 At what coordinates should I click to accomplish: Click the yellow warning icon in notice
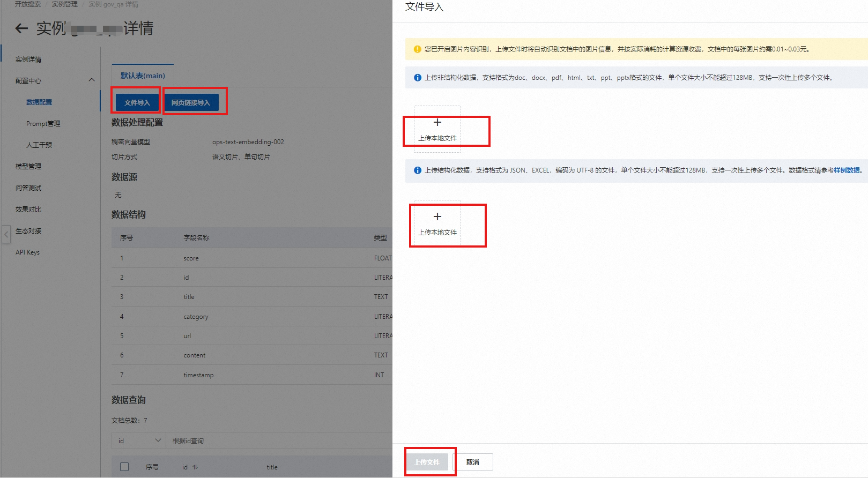(x=417, y=49)
